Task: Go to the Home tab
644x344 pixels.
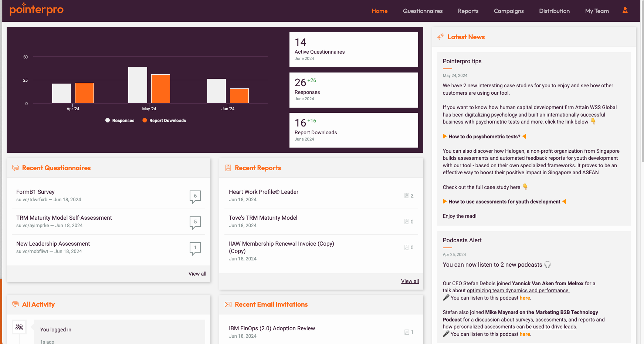Action: [x=380, y=11]
